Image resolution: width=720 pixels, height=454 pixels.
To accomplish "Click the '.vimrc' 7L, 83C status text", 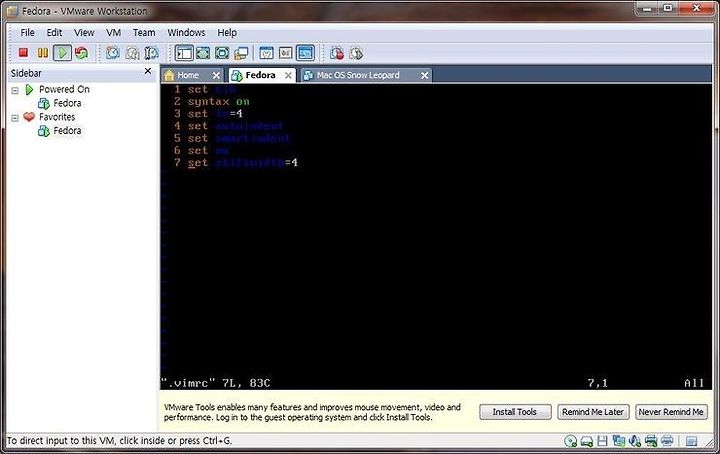I will pyautogui.click(x=215, y=383).
